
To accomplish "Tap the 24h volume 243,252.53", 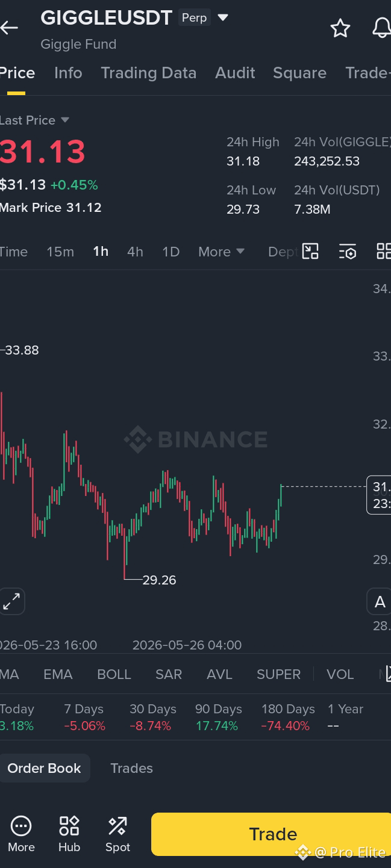I will (x=327, y=161).
